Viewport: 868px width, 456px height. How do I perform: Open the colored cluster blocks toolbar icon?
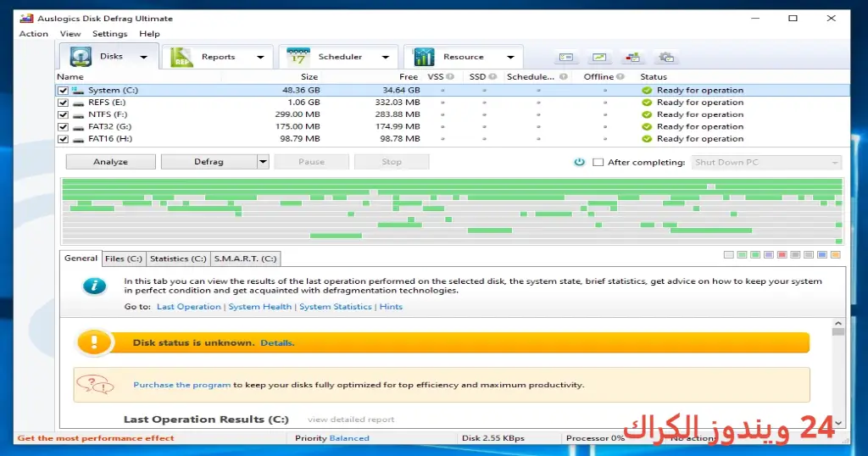click(632, 57)
